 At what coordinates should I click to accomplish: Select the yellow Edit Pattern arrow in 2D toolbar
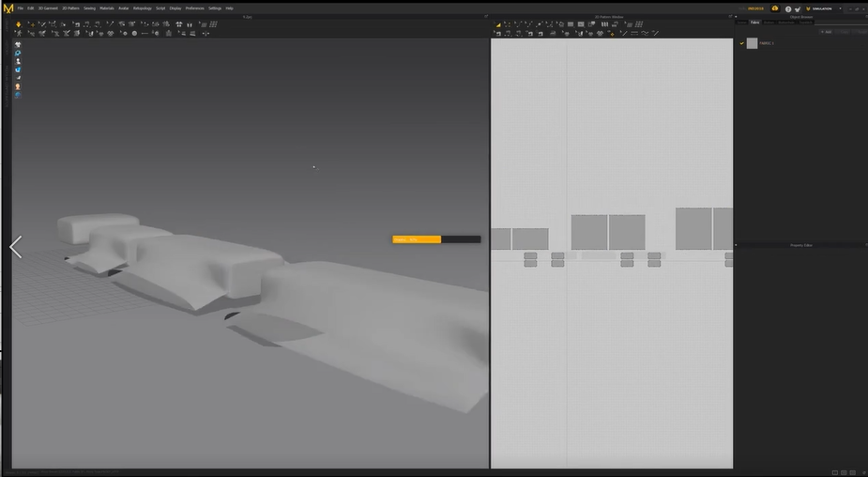click(497, 24)
